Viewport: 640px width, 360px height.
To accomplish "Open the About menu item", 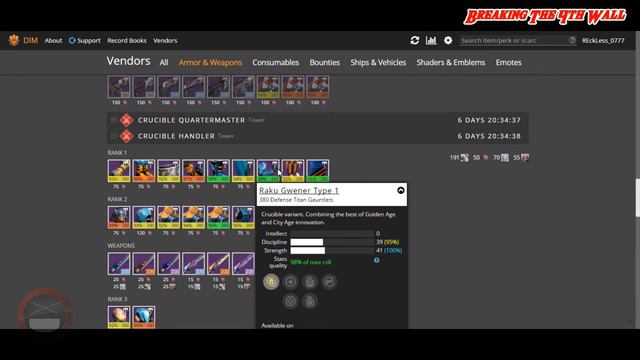I will (53, 40).
